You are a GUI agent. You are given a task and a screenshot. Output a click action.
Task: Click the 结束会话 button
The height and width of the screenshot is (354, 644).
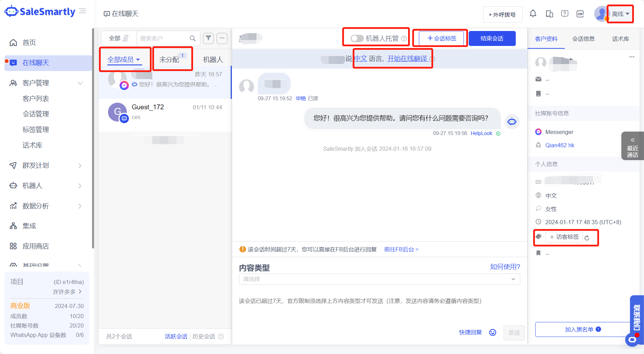coord(492,38)
